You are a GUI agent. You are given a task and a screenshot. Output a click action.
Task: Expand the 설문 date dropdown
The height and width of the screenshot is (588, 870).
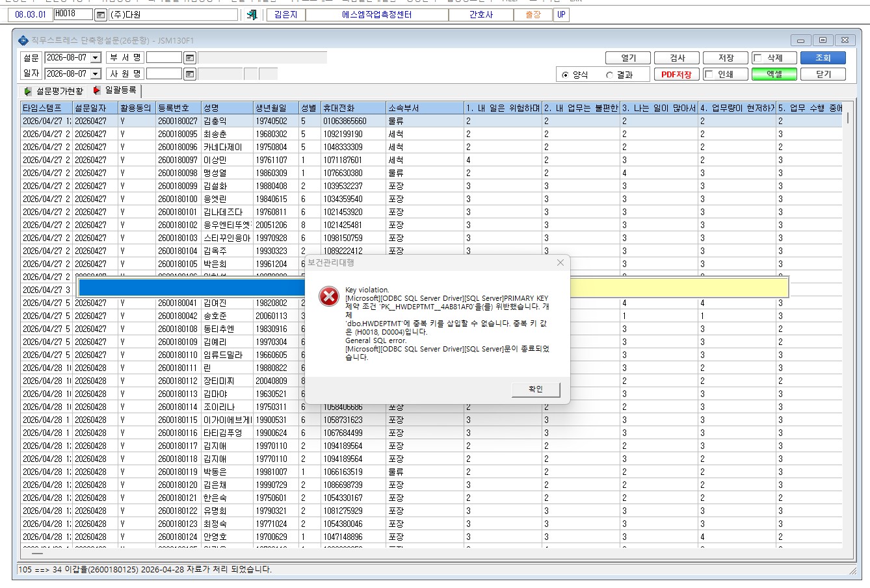96,58
